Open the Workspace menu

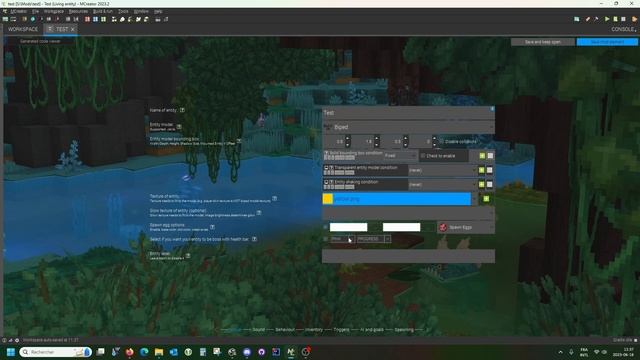tap(54, 11)
